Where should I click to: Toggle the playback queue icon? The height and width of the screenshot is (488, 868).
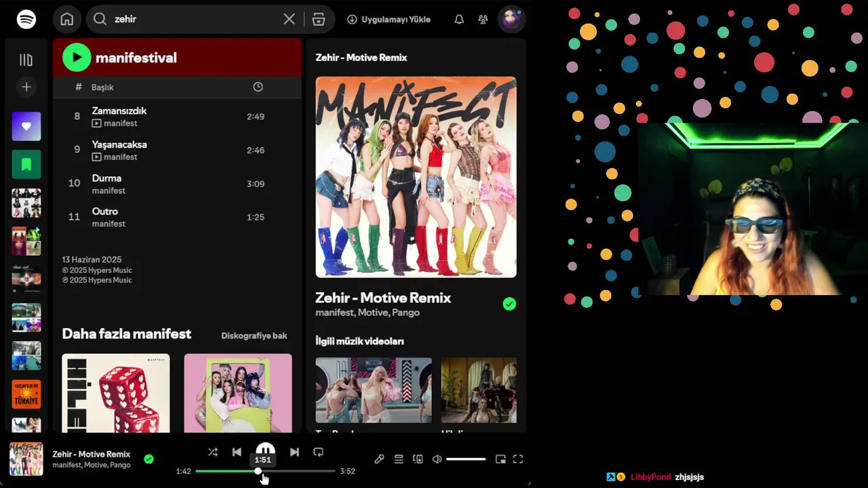[399, 459]
